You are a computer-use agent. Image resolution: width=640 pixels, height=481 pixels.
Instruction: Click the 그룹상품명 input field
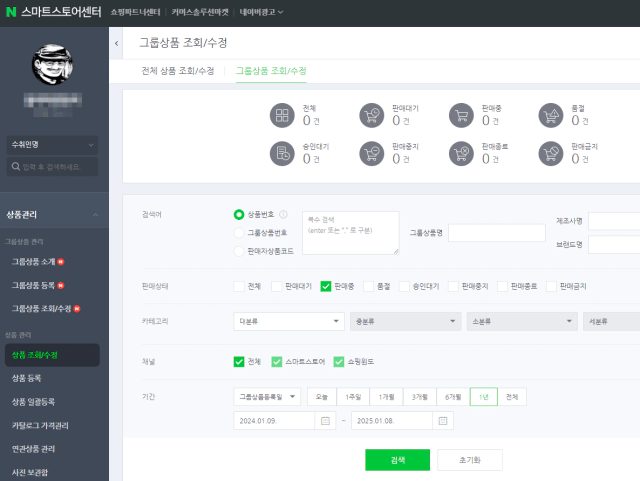coord(497,233)
